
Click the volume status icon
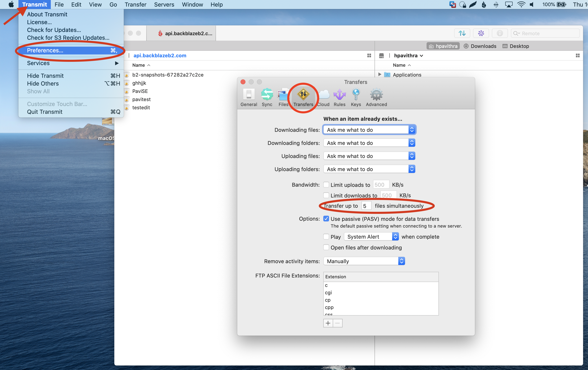pos(532,4)
